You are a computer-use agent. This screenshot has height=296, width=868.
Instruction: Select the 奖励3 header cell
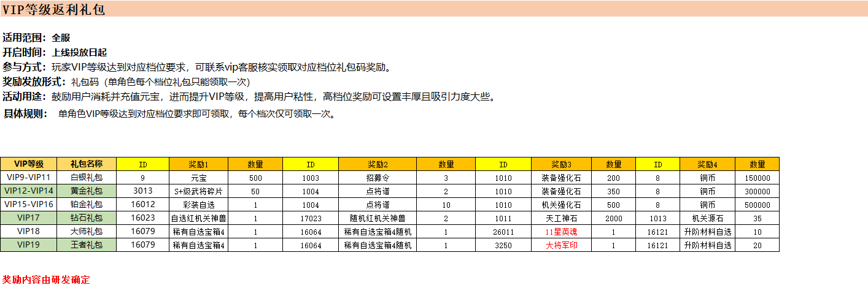tap(561, 164)
